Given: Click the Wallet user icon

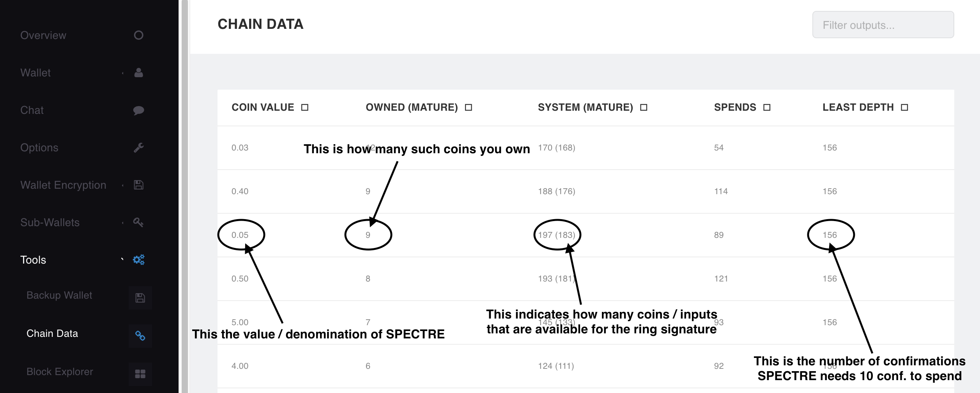Looking at the screenshot, I should pyautogui.click(x=139, y=73).
